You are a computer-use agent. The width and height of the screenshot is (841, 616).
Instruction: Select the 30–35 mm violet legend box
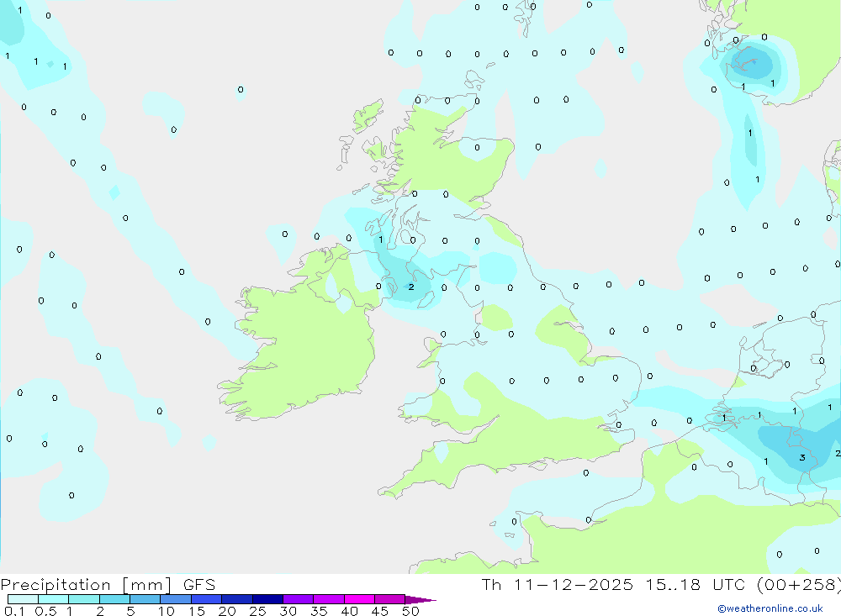pyautogui.click(x=298, y=599)
